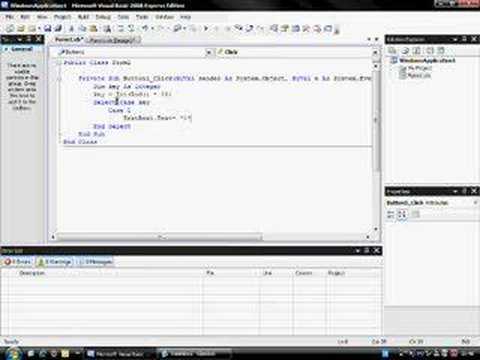This screenshot has height=360, width=480.
Task: Open the Data menu
Action: click(x=123, y=17)
